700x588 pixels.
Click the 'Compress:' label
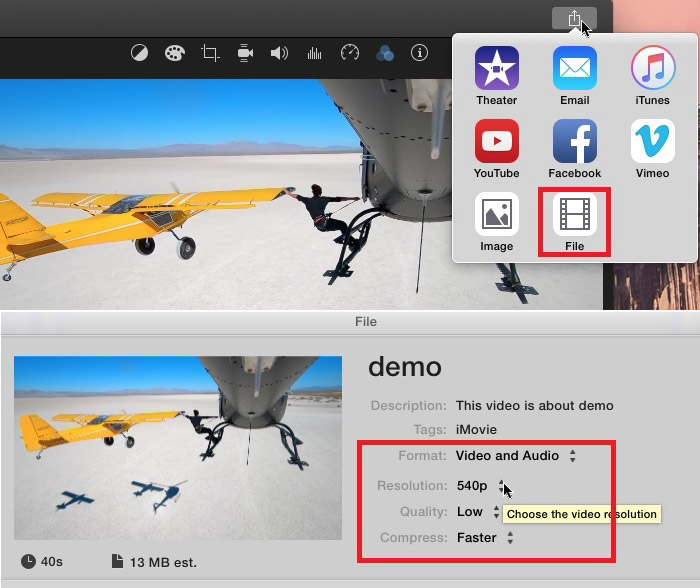pos(413,538)
